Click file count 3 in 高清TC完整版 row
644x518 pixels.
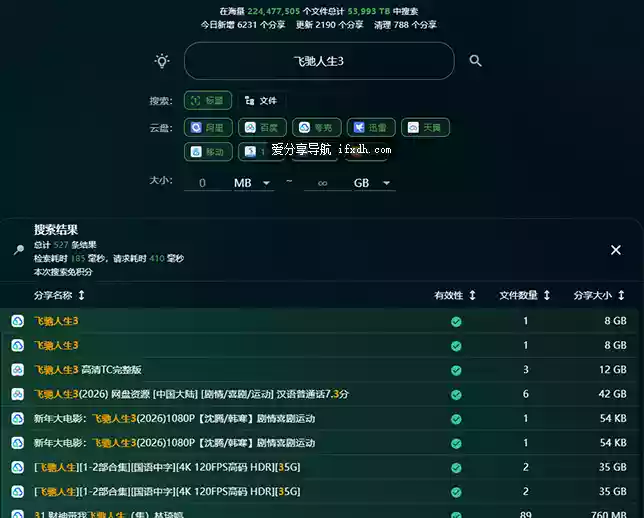pyautogui.click(x=526, y=370)
